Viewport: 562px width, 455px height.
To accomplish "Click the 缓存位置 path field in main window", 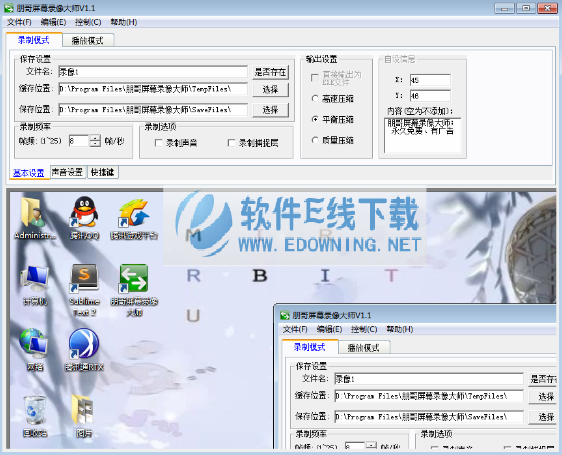I will point(153,89).
